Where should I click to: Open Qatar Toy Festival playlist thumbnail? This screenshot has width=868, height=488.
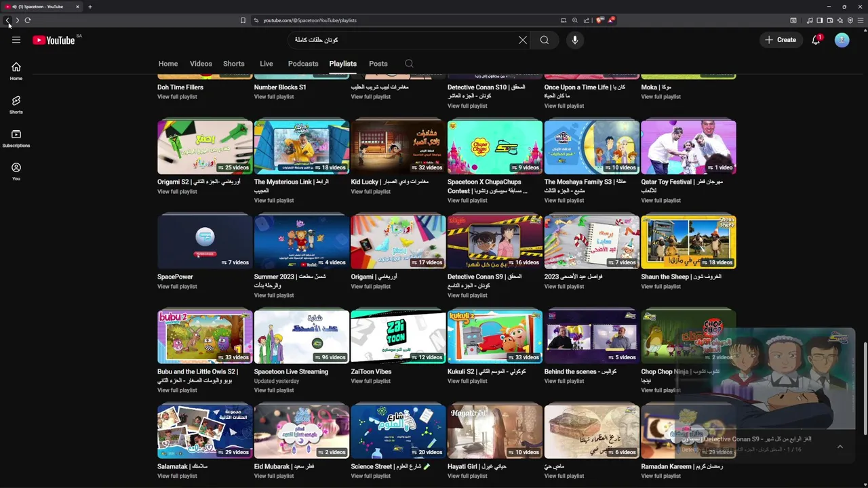688,147
